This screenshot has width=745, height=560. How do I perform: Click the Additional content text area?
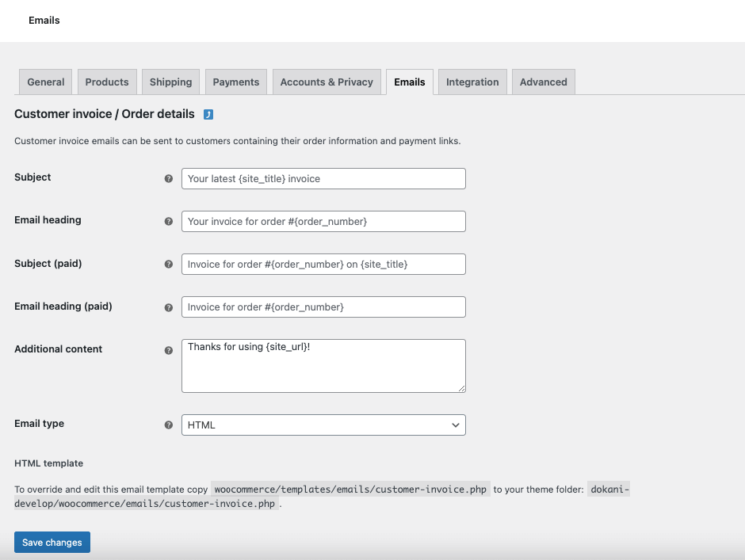pos(323,366)
